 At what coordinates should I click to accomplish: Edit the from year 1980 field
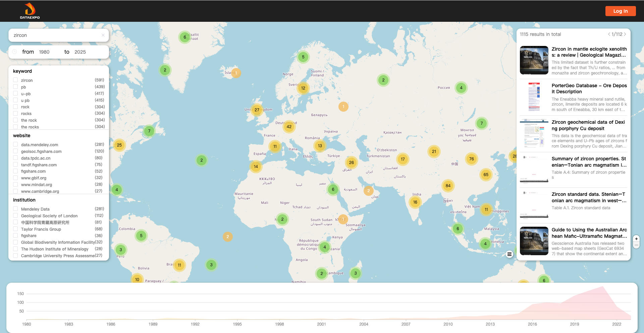[44, 52]
